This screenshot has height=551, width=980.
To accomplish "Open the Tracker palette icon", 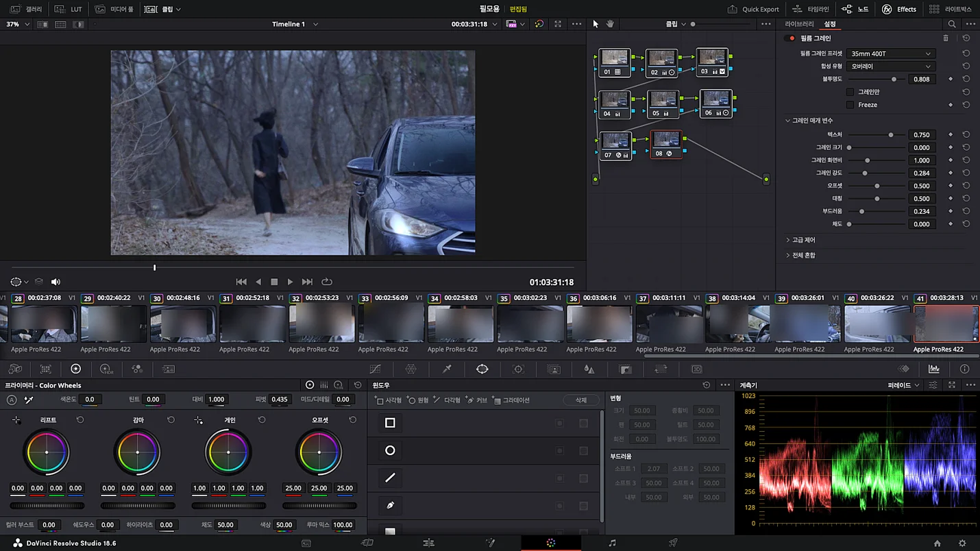I will tap(518, 369).
